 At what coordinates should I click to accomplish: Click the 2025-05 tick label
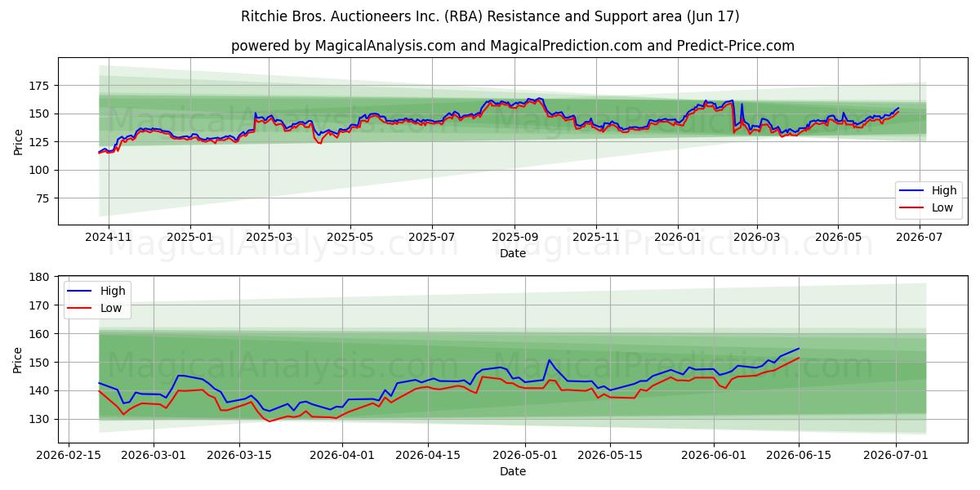(350, 237)
